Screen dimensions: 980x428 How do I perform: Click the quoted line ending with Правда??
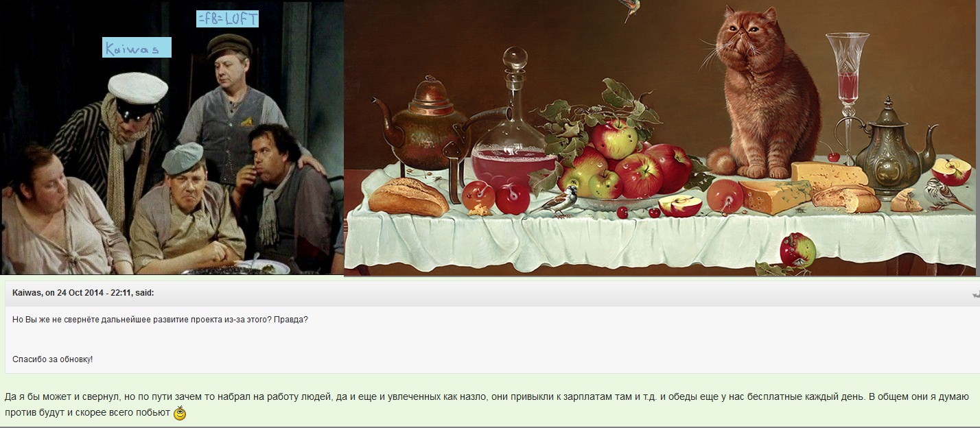click(160, 320)
